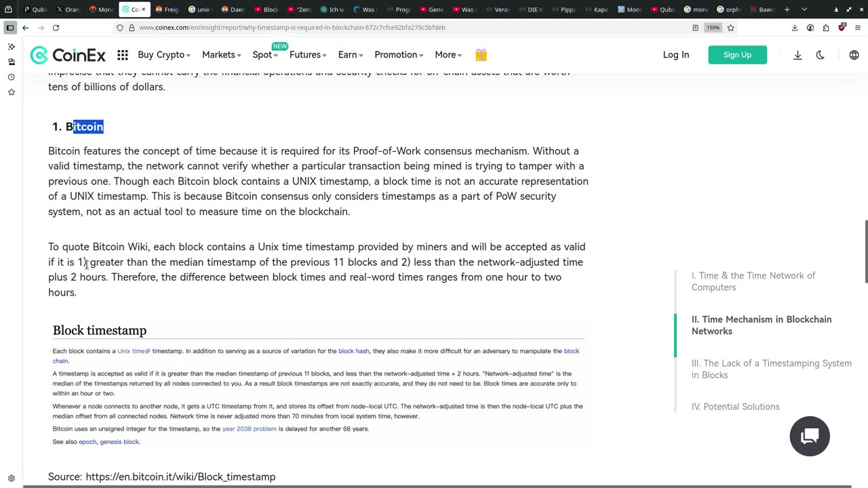The height and width of the screenshot is (488, 868).
Task: Open the browser downloads panel
Action: pyautogui.click(x=795, y=28)
